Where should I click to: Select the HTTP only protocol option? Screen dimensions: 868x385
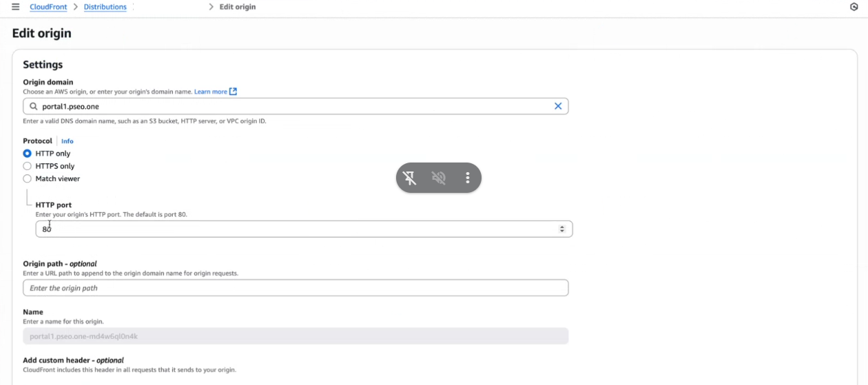(28, 154)
